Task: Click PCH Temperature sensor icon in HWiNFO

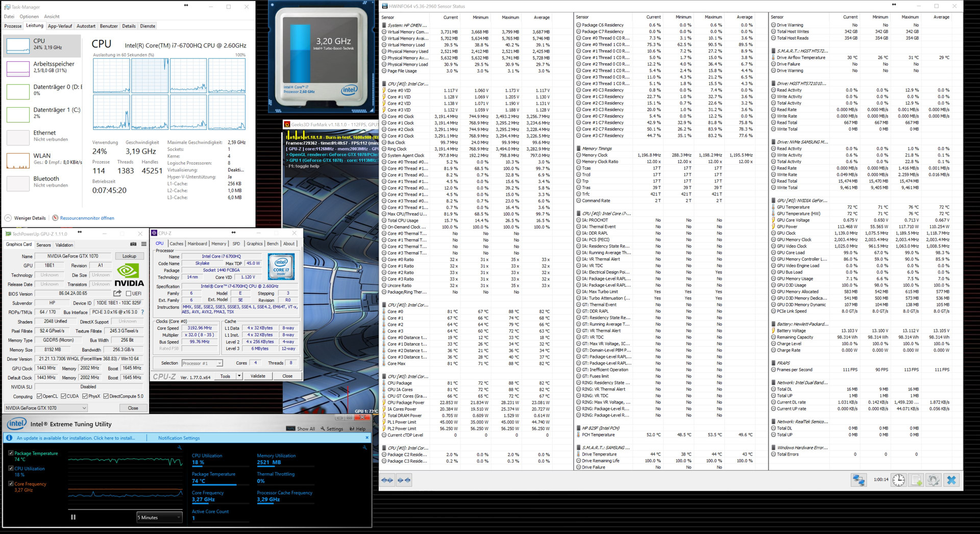Action: click(578, 435)
